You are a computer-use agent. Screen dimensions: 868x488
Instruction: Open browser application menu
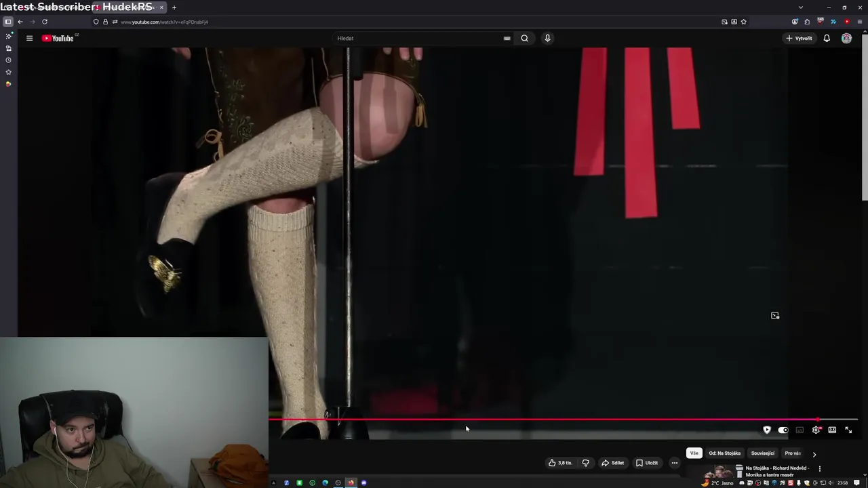coord(860,22)
